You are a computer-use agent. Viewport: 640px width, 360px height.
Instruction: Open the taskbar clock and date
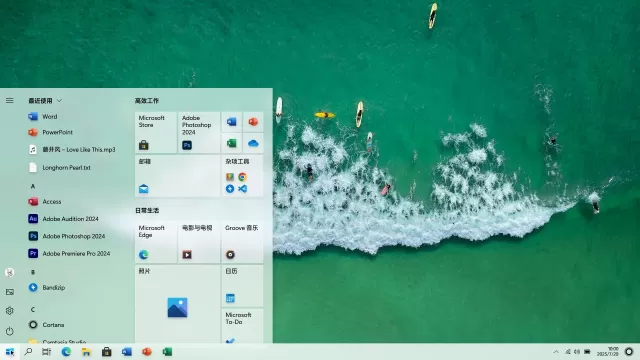(x=608, y=351)
